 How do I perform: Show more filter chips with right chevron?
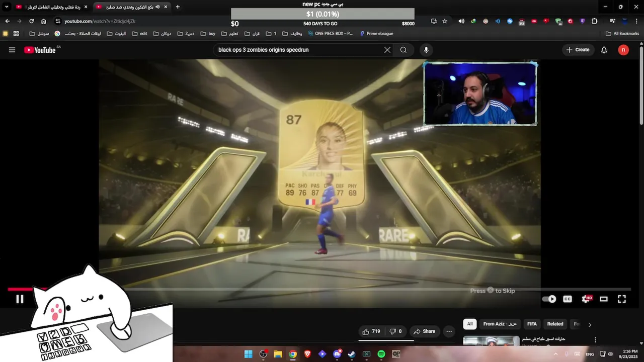[x=590, y=324]
